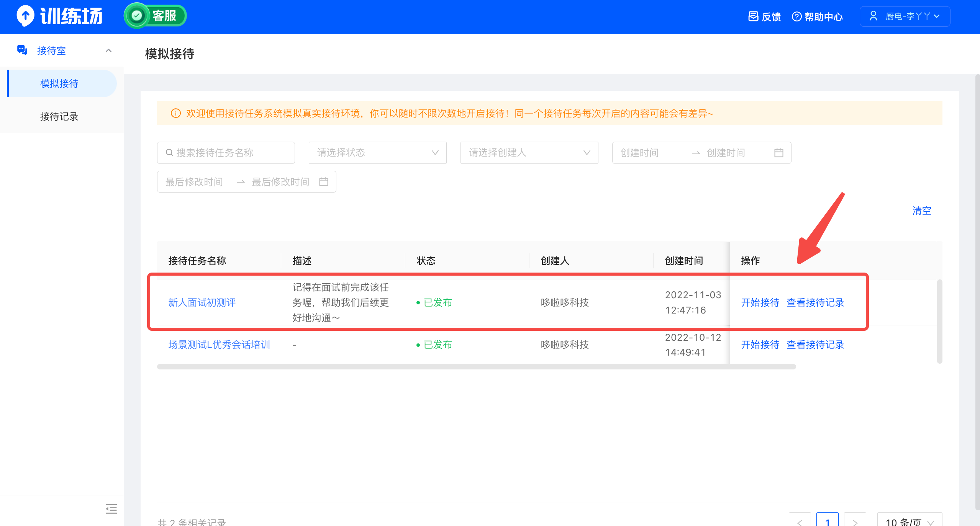Open the 厨电-李丫丫 user account dropdown

point(905,16)
